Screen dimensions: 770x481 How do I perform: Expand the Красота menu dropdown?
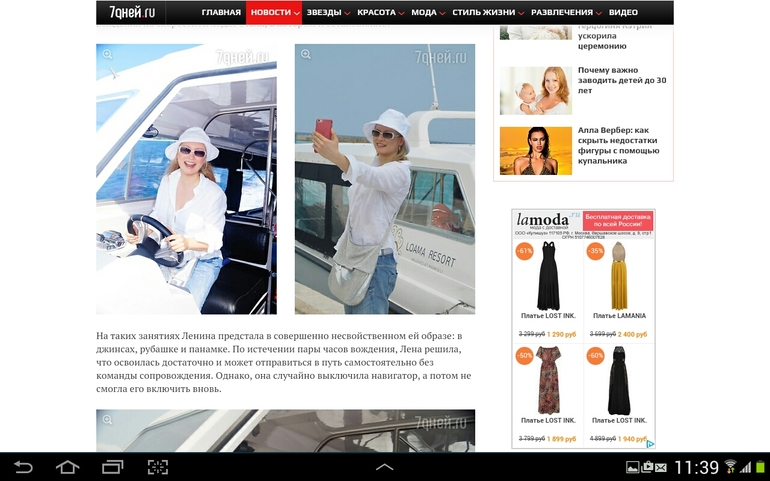point(380,12)
